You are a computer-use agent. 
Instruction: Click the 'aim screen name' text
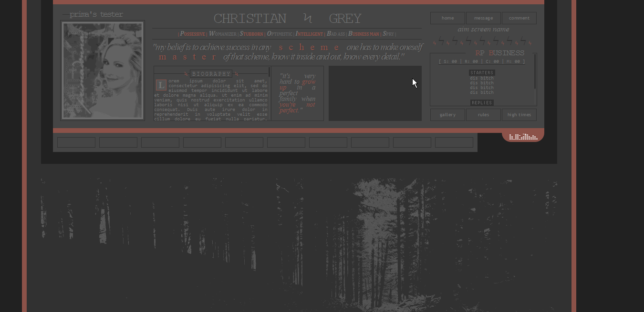click(x=483, y=30)
